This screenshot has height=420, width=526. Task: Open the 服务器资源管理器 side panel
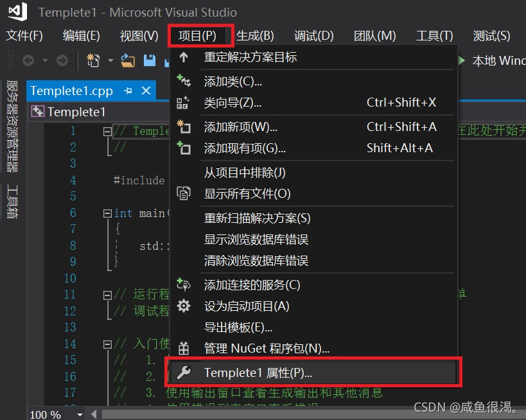(x=12, y=126)
